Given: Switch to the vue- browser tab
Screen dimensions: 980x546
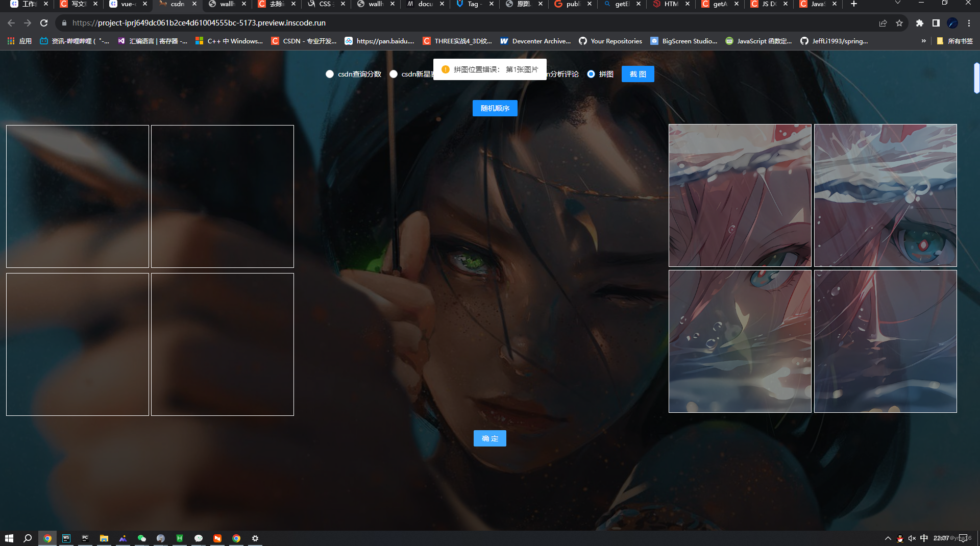Looking at the screenshot, I should coord(128,4).
